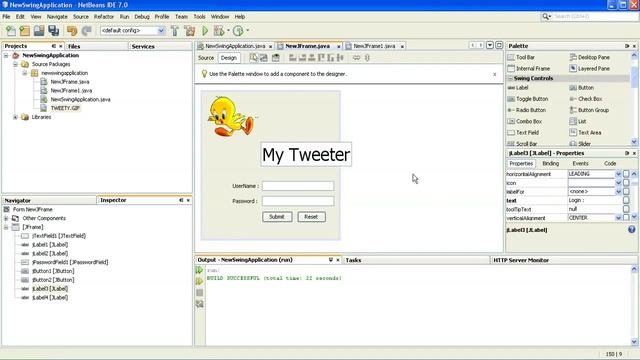Click the Undo toolbar icon

(72, 31)
